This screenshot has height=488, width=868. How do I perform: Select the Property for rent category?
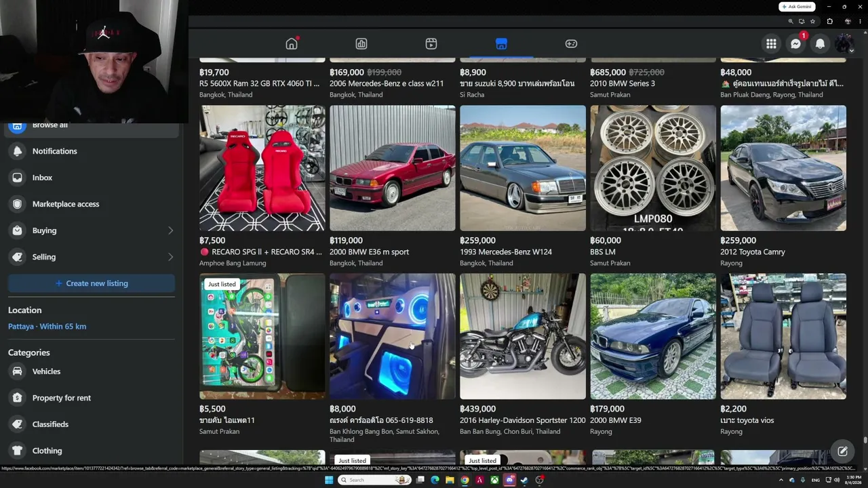(x=92, y=398)
